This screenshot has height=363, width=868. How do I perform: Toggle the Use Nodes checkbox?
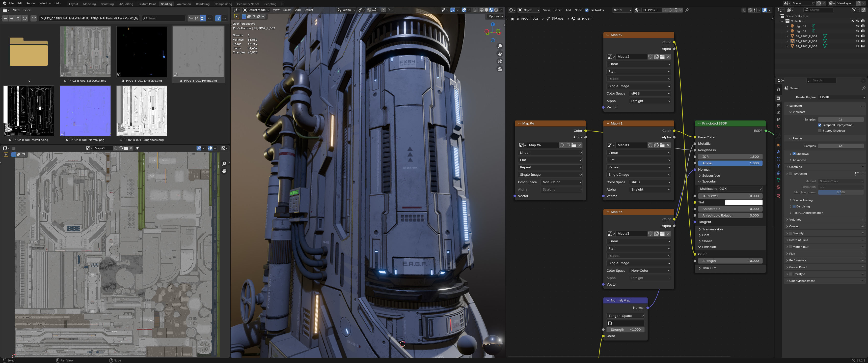(587, 10)
